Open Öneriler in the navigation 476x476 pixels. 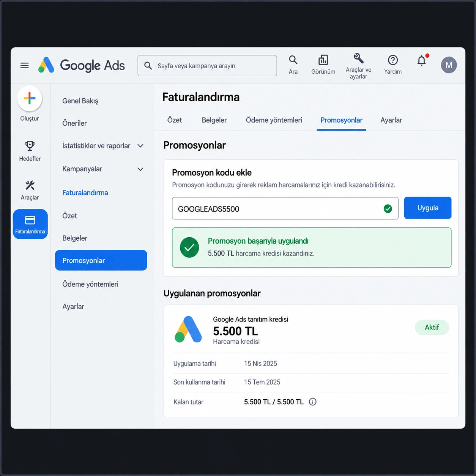coord(74,123)
